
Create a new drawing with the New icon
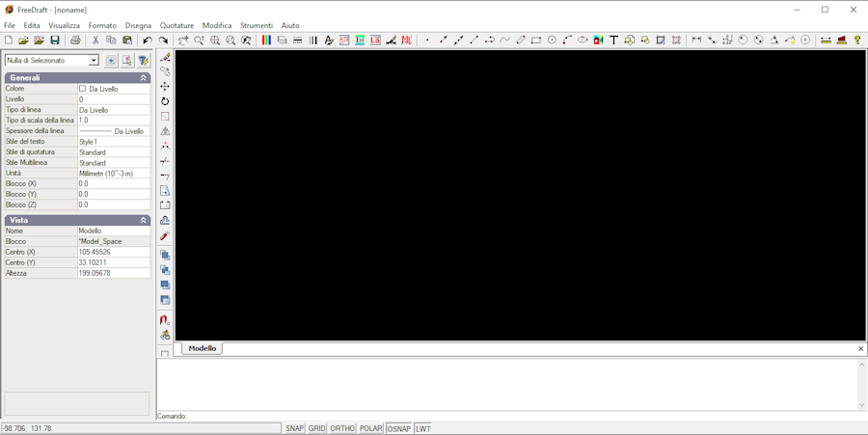9,40
